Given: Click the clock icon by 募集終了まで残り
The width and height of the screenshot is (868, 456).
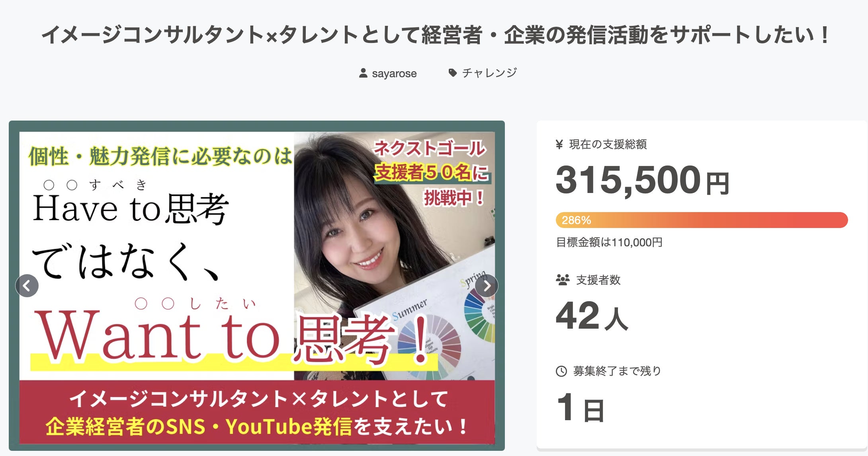Looking at the screenshot, I should (x=561, y=371).
